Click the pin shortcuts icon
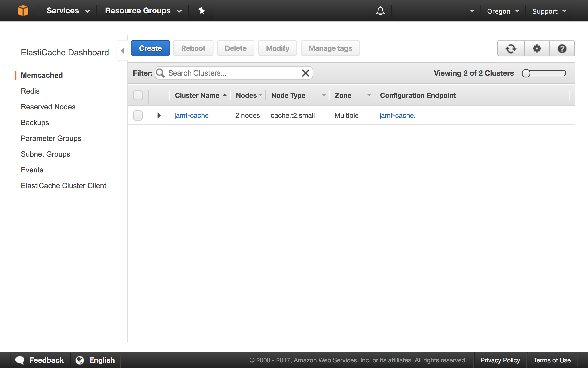This screenshot has height=368, width=588. [201, 11]
